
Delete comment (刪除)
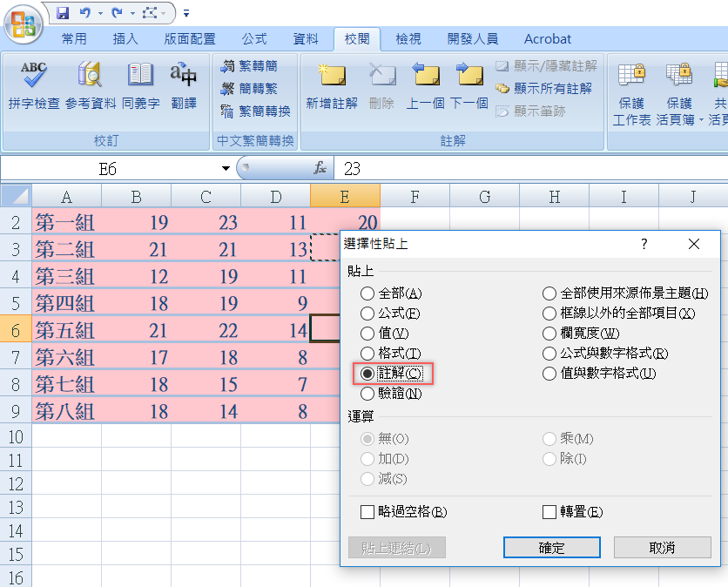click(x=381, y=86)
